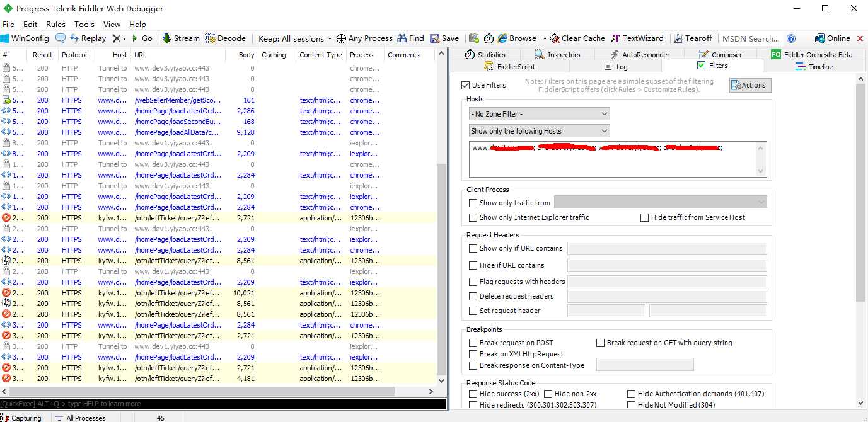Close the toolbar with the red X
Viewport: 868px width, 422px height.
tap(860, 38)
